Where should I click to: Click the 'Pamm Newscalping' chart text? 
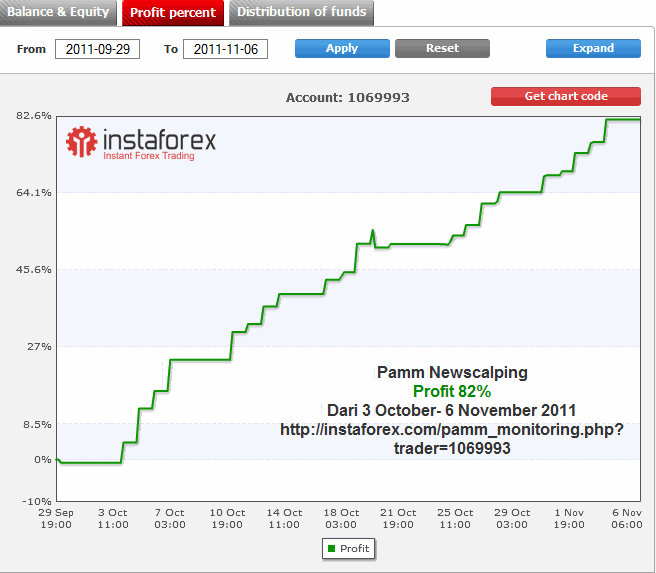point(452,372)
